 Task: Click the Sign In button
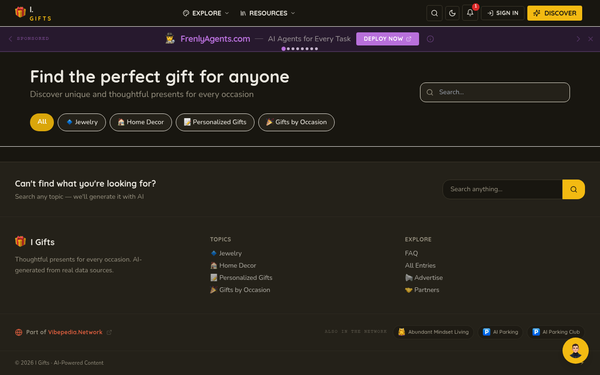[502, 13]
